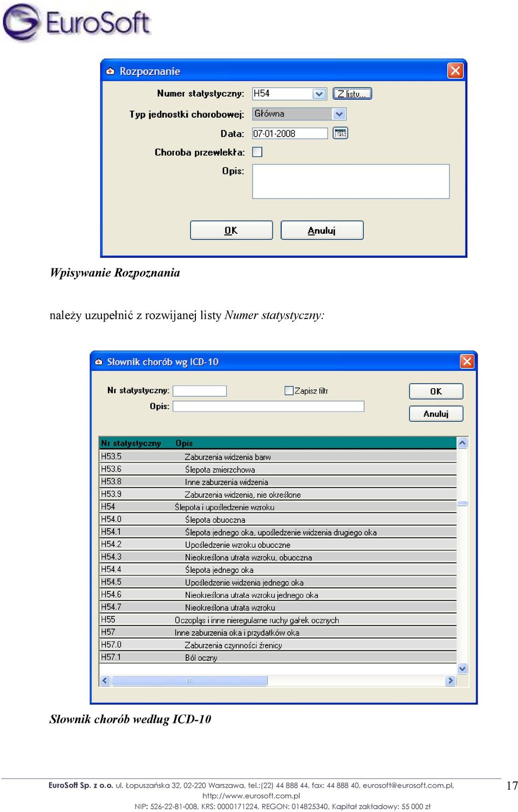Click the Data field with 07-01-2008
The width and height of the screenshot is (518, 812).
click(x=290, y=133)
